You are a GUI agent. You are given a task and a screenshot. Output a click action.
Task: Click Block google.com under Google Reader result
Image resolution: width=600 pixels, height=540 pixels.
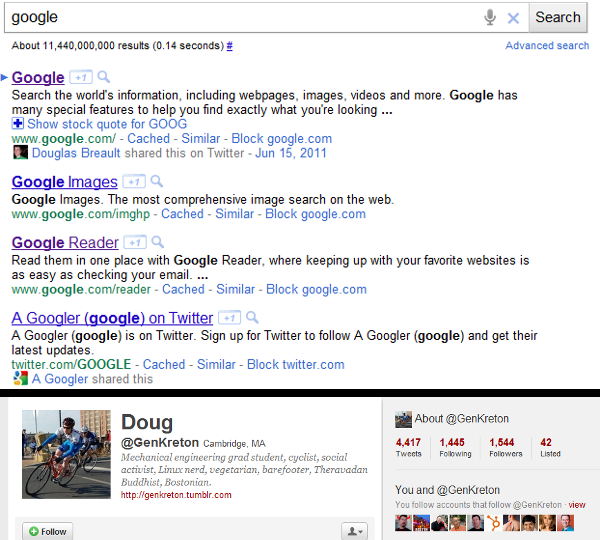click(316, 289)
